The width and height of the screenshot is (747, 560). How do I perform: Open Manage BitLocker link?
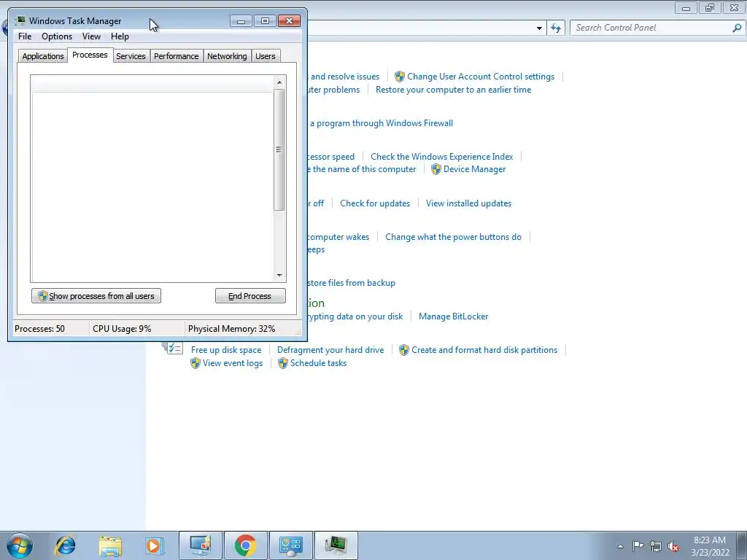point(453,316)
